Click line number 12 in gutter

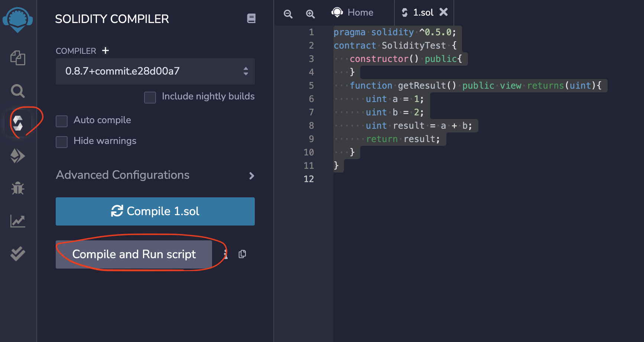click(x=309, y=179)
